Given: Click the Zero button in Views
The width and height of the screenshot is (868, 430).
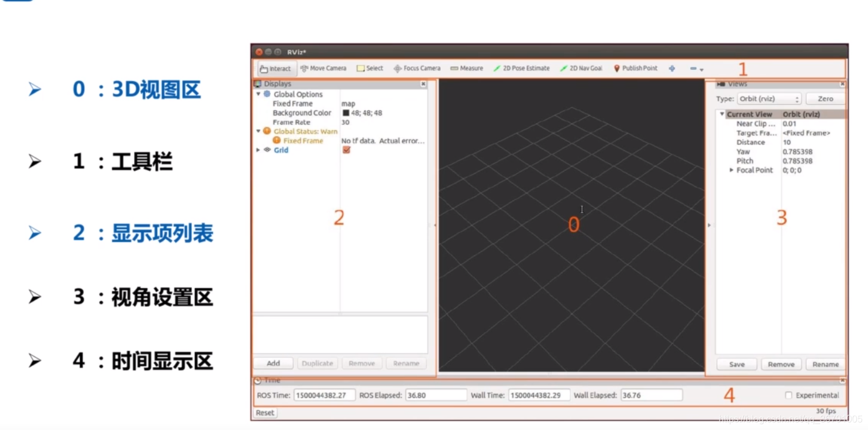Looking at the screenshot, I should click(x=825, y=99).
